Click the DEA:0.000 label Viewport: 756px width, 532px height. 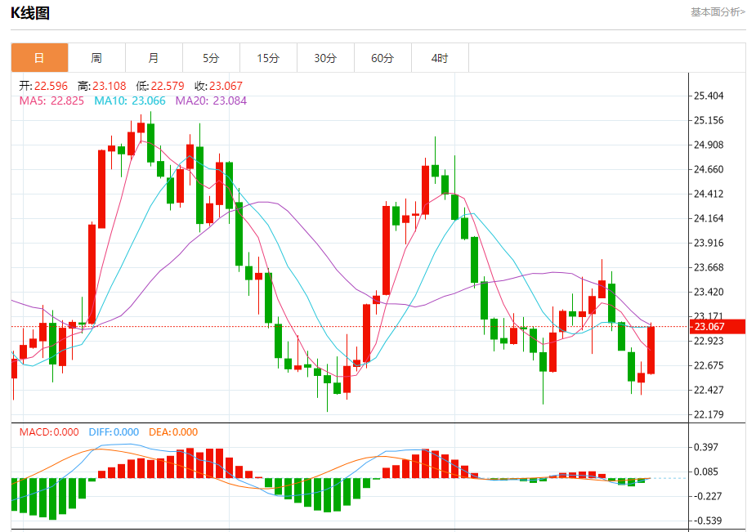(x=173, y=432)
